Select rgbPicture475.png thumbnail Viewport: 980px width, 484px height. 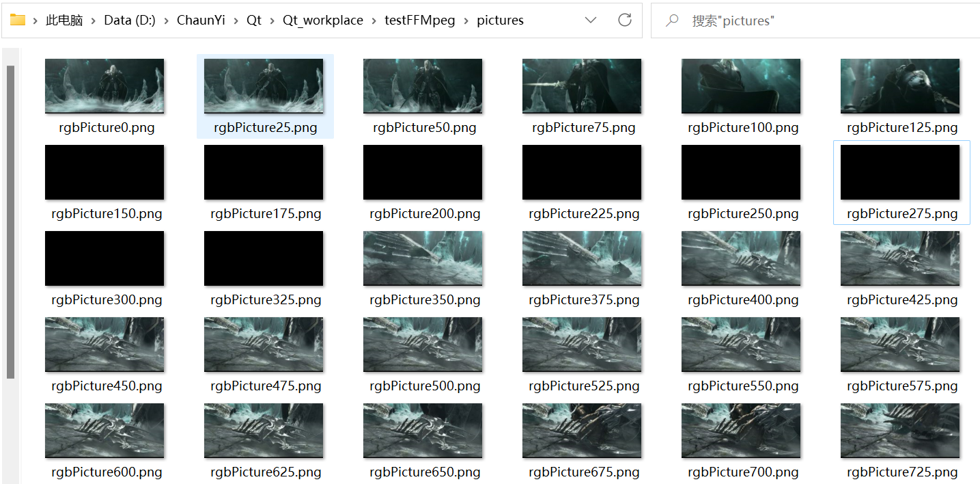[264, 344]
